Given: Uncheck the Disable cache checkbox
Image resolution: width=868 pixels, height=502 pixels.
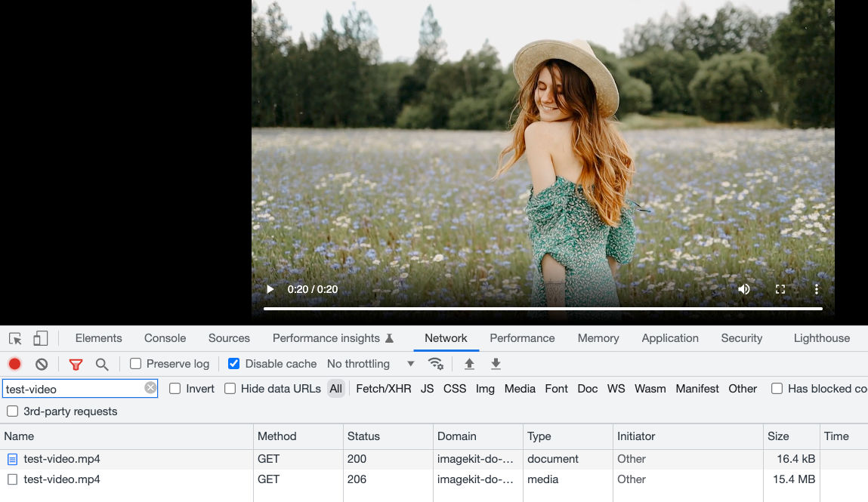Looking at the screenshot, I should tap(234, 364).
